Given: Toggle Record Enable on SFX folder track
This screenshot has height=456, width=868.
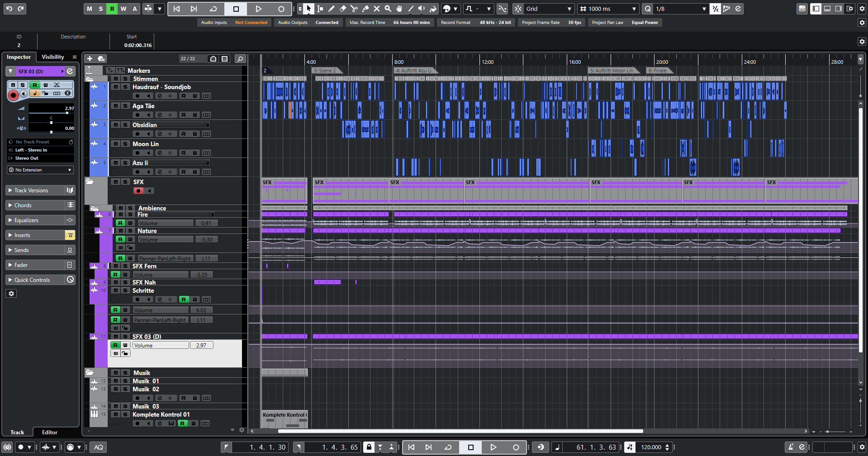Looking at the screenshot, I should (x=138, y=191).
